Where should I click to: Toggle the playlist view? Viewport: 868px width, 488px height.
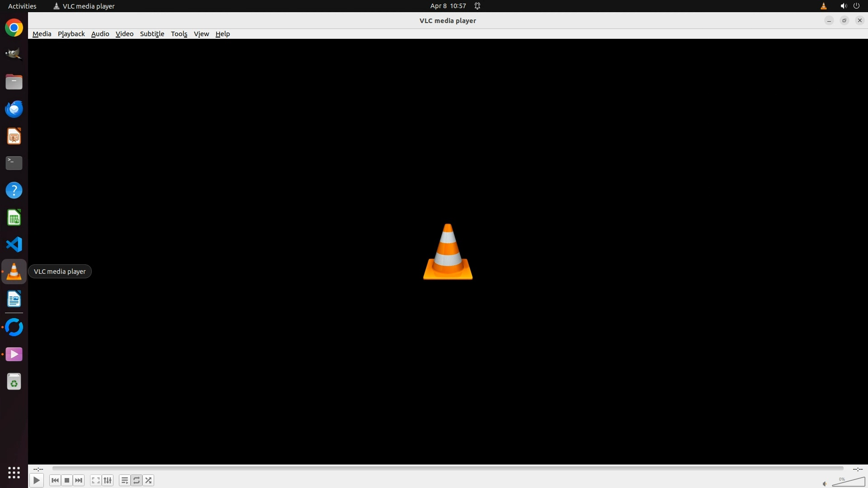tap(124, 480)
